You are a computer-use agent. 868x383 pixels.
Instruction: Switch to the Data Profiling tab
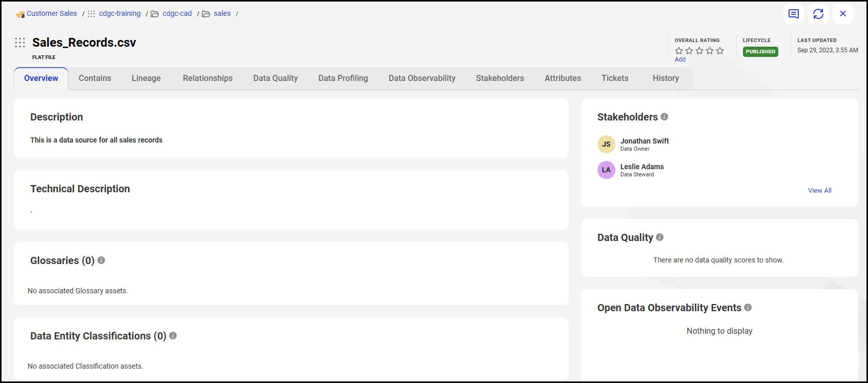[x=343, y=78]
